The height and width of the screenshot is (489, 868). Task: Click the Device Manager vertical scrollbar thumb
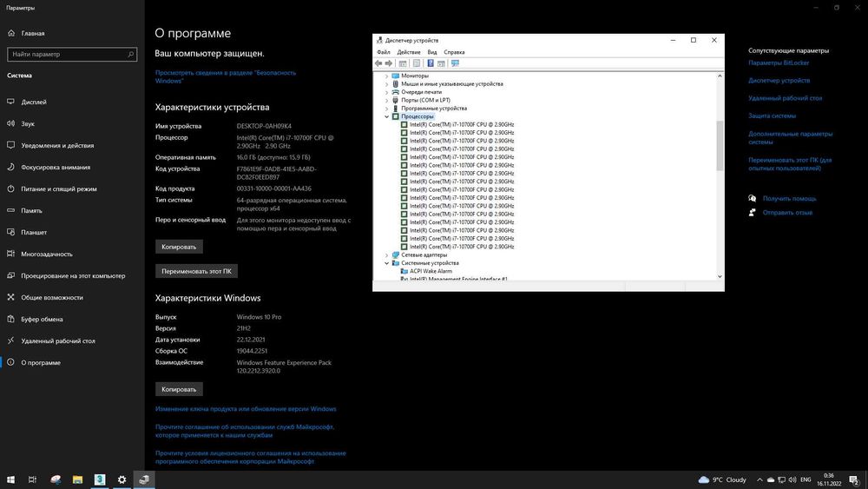click(x=720, y=146)
